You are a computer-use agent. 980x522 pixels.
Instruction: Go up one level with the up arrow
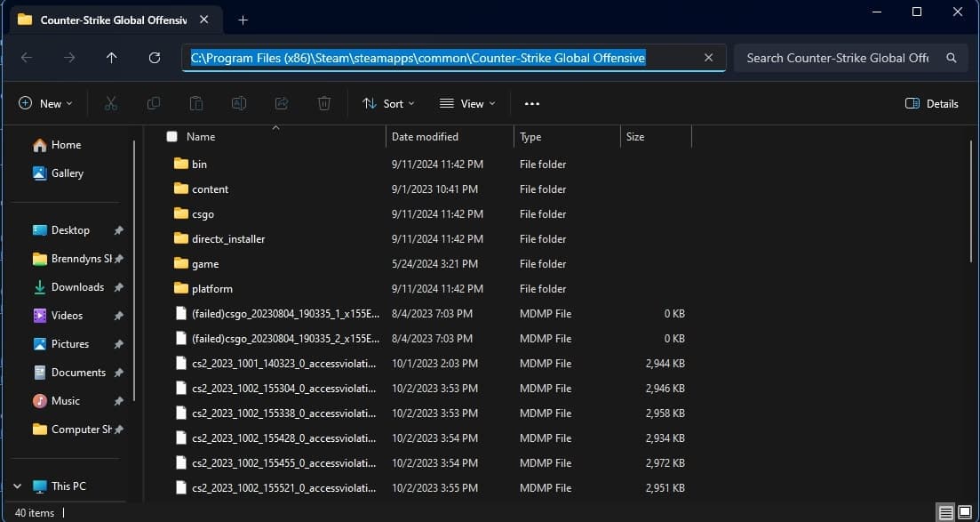[x=111, y=57]
